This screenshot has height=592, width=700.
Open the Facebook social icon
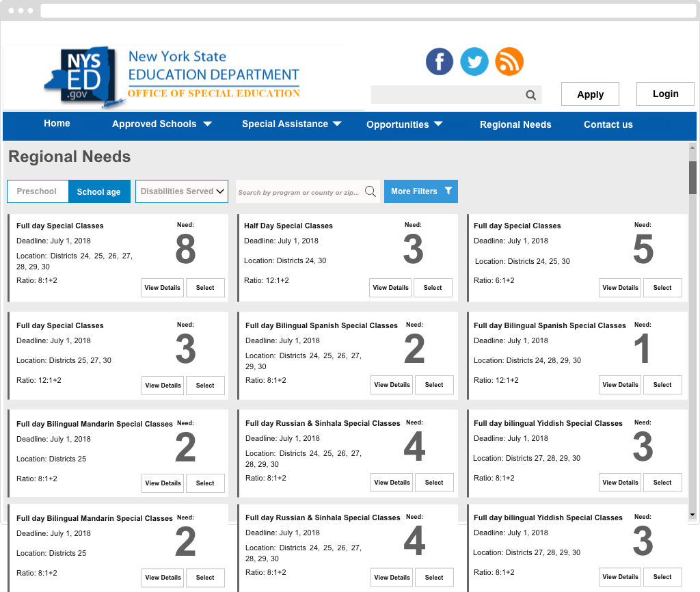440,62
